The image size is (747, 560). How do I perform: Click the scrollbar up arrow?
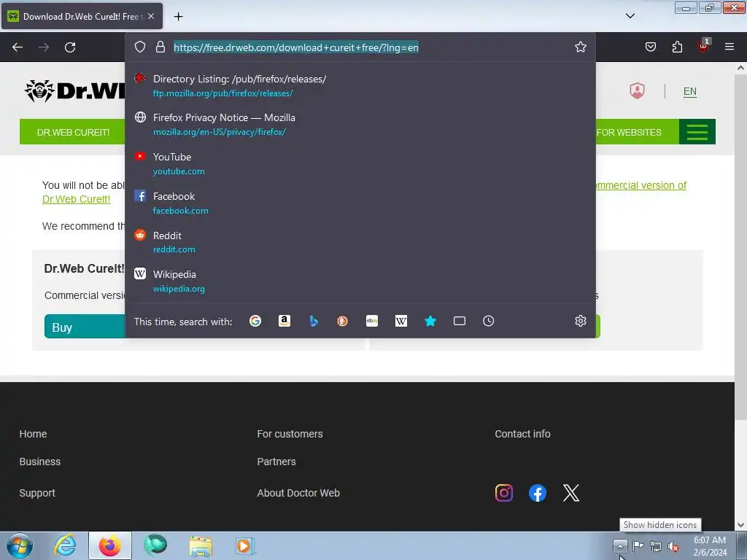pos(740,68)
